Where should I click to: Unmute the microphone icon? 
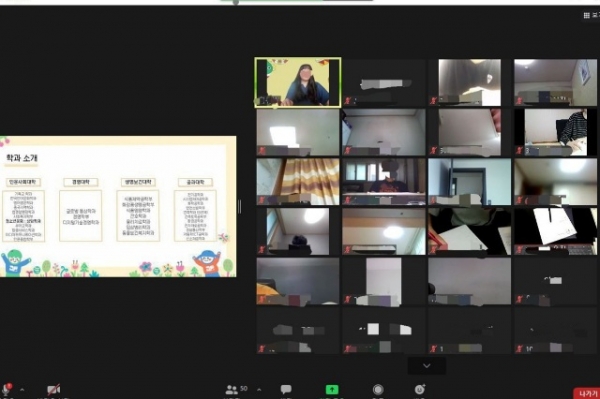[7, 389]
